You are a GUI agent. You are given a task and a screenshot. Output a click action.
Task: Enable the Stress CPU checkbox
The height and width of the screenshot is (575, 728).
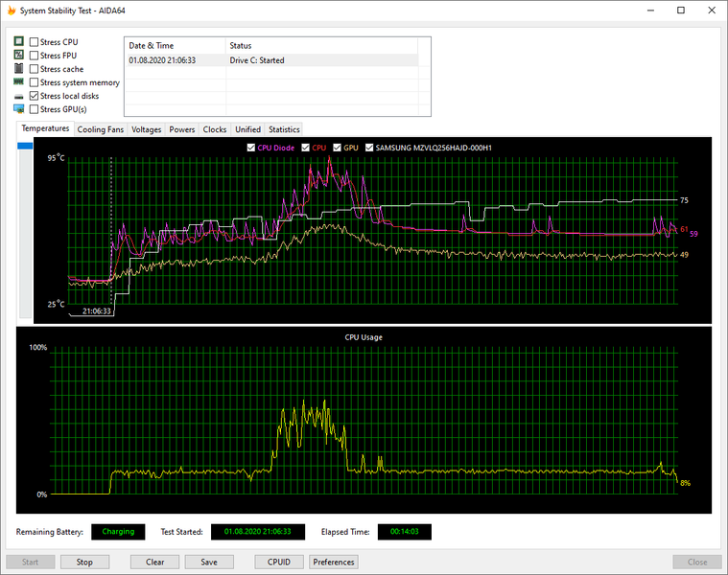(35, 42)
